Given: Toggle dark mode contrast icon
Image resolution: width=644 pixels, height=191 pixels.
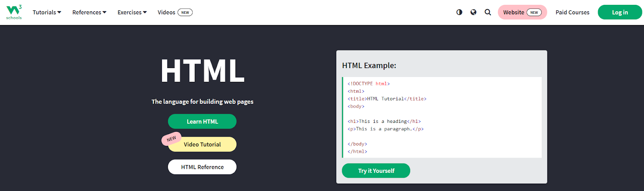Looking at the screenshot, I should tap(459, 12).
